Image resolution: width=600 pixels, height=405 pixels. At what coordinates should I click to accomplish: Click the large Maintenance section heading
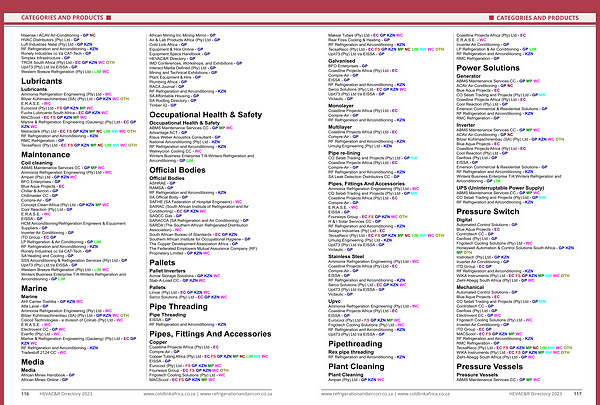click(x=46, y=155)
